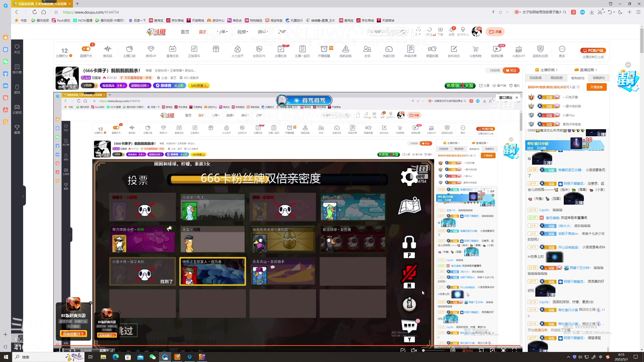Viewport: 644px width, 362px height.
Task: Open 星海任务 AD icon
Action: pos(173,49)
